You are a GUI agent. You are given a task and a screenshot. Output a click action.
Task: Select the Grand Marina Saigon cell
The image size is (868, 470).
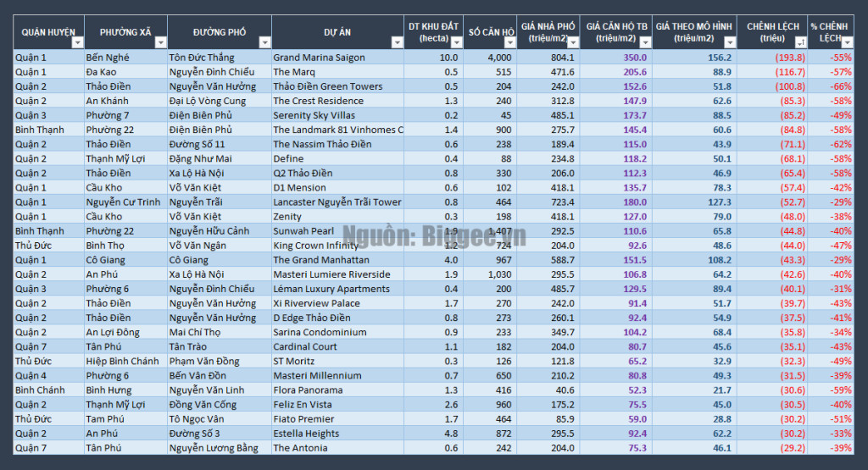click(x=337, y=58)
